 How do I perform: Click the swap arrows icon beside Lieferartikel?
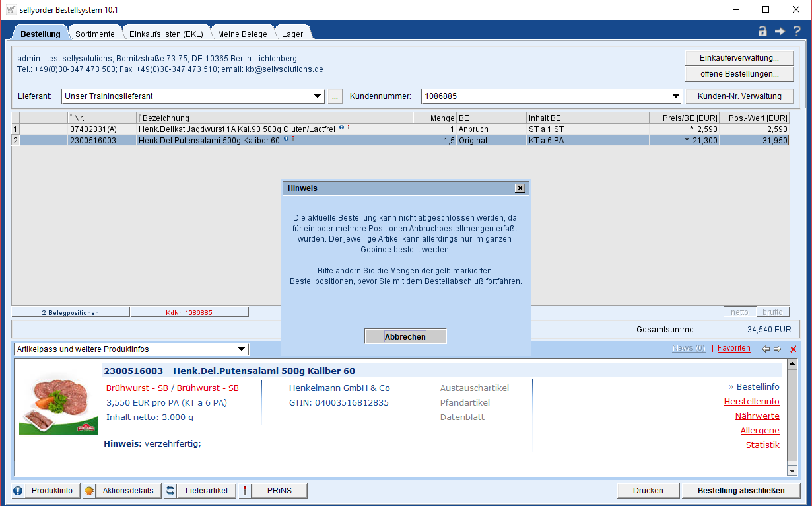[x=171, y=491]
